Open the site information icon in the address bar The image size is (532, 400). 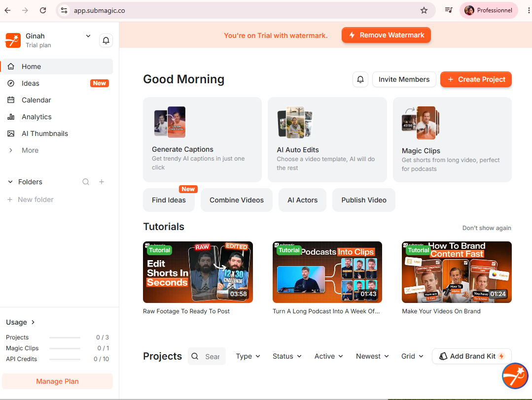64,10
